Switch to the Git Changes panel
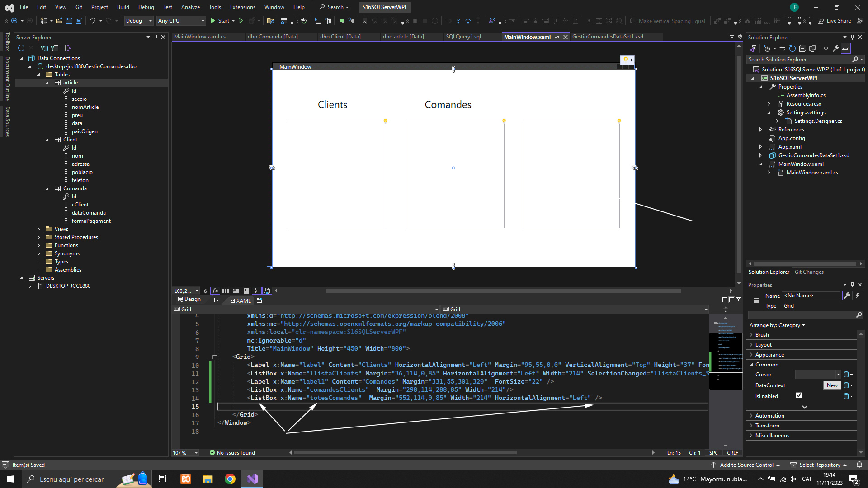Image resolution: width=868 pixels, height=488 pixels. (809, 272)
